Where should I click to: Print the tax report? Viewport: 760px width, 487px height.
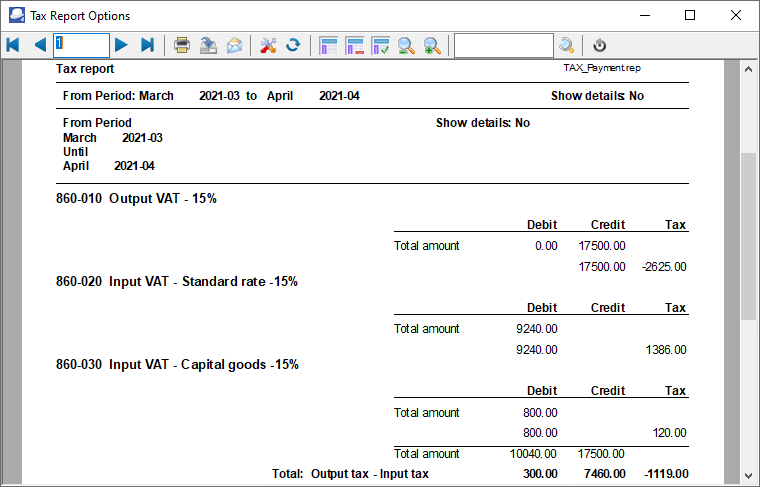(182, 45)
